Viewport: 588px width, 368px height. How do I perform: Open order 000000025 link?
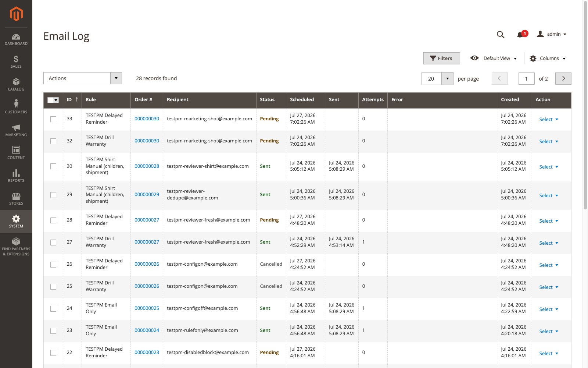pyautogui.click(x=147, y=308)
